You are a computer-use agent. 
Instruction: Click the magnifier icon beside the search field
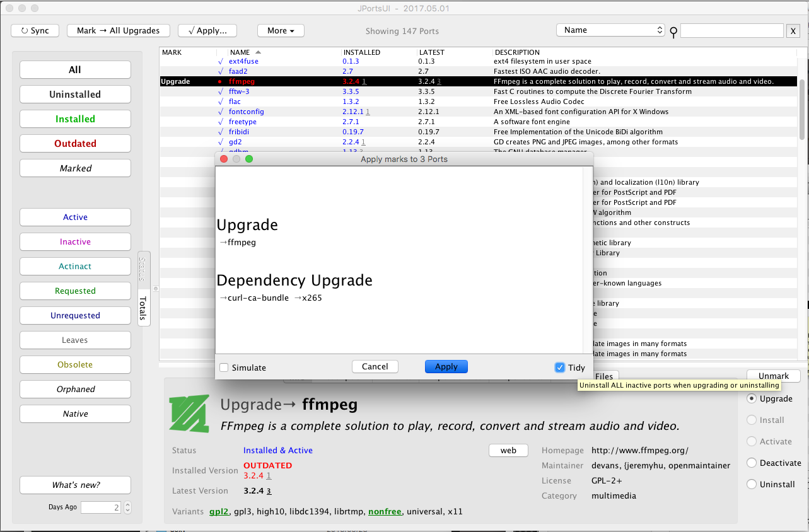673,30
